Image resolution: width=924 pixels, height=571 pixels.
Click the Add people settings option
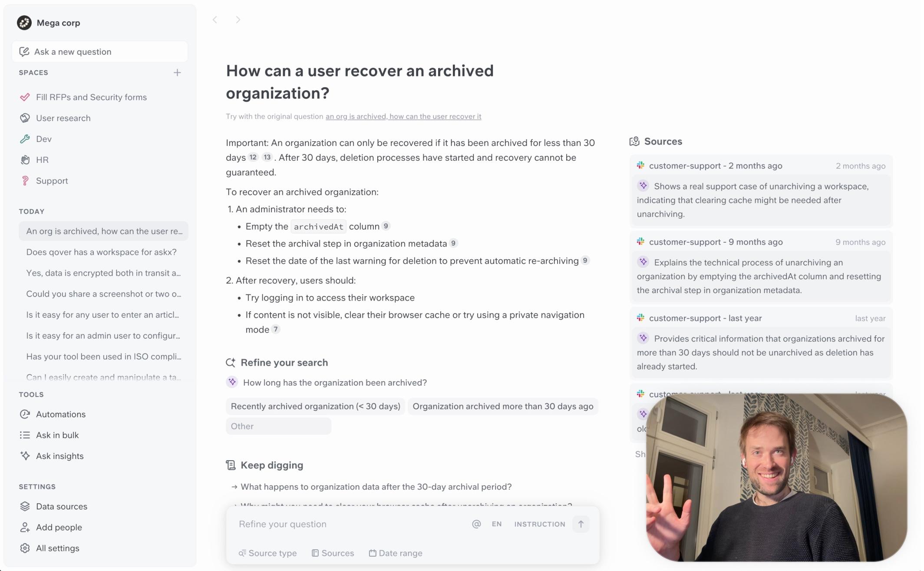pyautogui.click(x=59, y=527)
